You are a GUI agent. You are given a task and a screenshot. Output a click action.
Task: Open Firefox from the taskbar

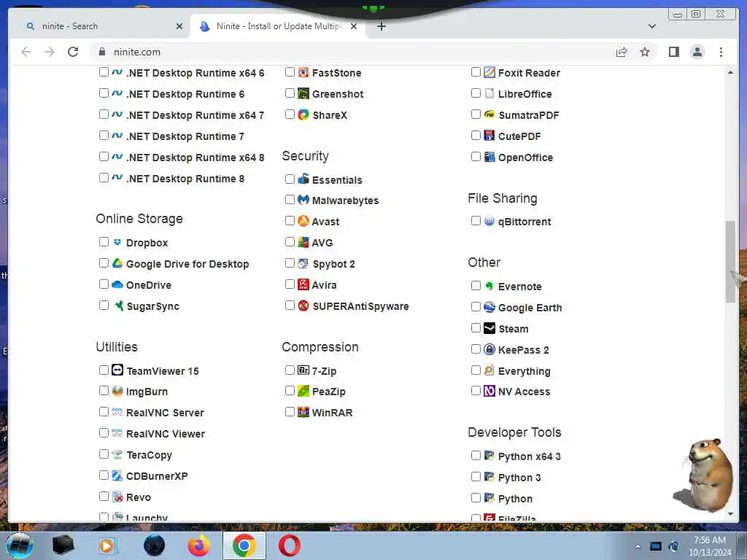[x=199, y=545]
